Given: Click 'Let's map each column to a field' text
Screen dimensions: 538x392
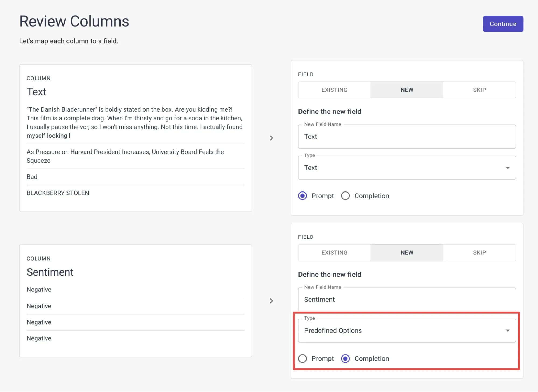Looking at the screenshot, I should [69, 41].
